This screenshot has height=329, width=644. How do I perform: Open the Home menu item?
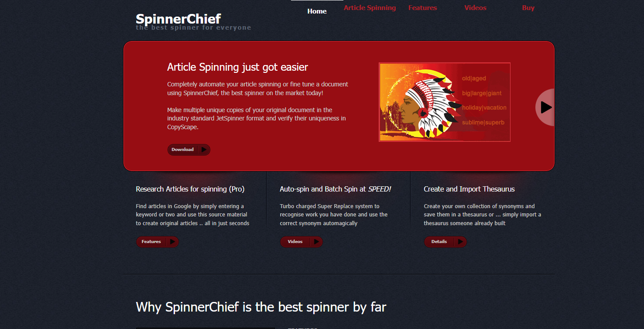pos(317,11)
